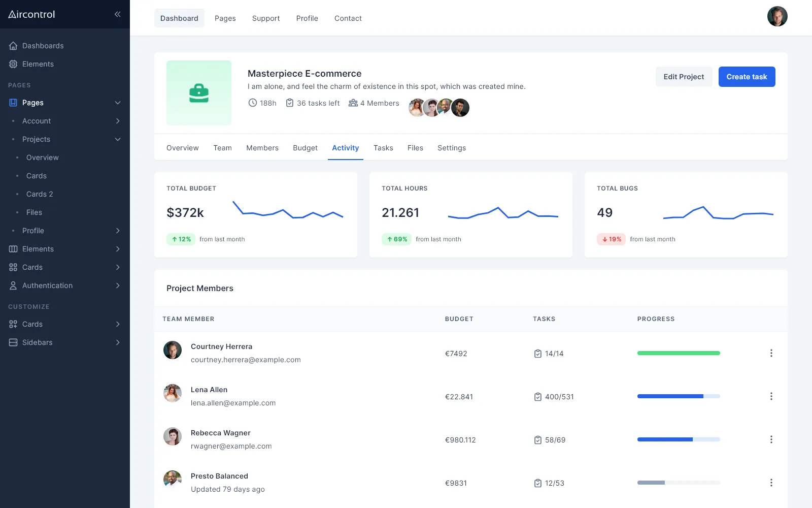This screenshot has width=812, height=508.
Task: Expand the Sidebars menu
Action: [x=118, y=342]
